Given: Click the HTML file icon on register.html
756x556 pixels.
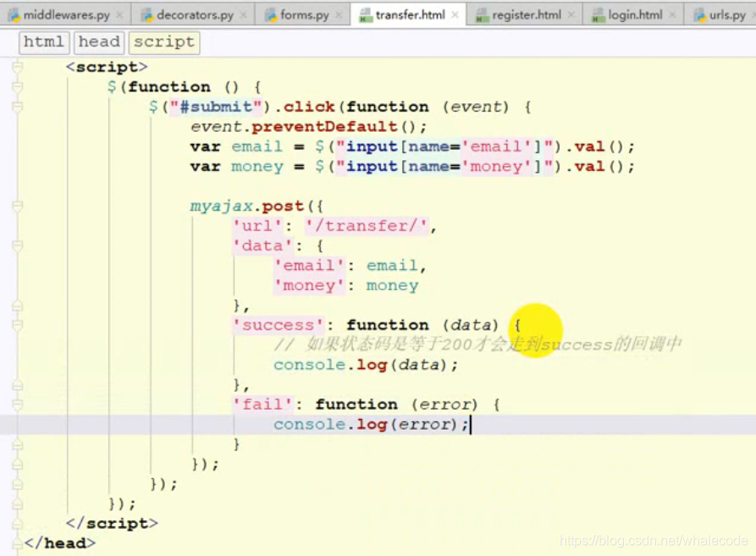Looking at the screenshot, I should (483, 15).
